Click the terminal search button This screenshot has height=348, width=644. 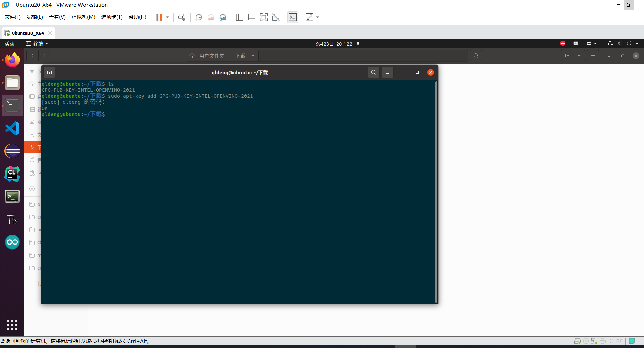[374, 72]
